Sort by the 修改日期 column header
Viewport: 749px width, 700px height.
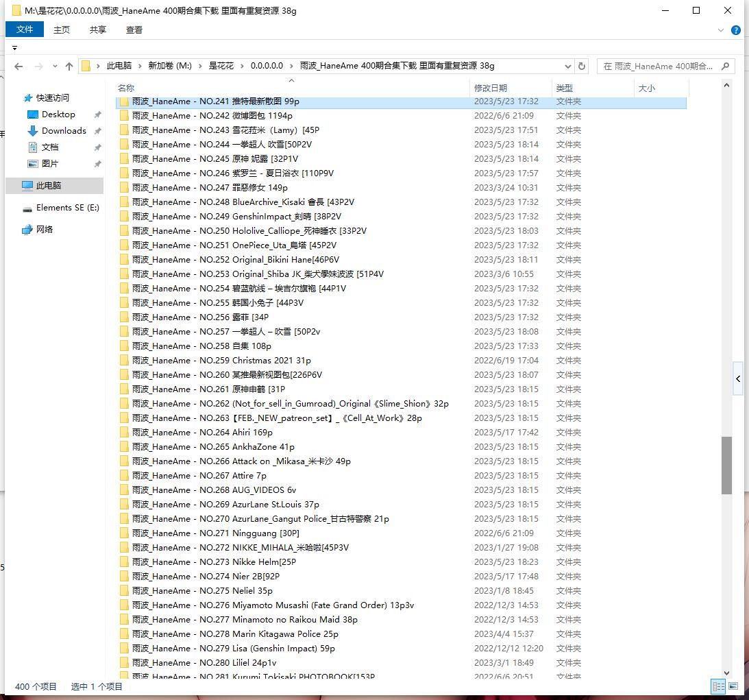click(x=491, y=88)
